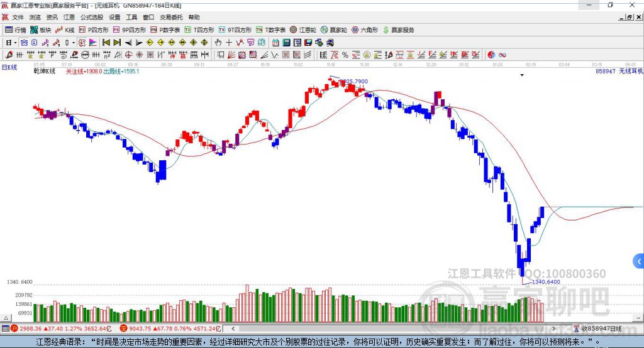Viewport: 644px width, 348px height.
Task: Expand the blue side panel chevron
Action: coord(639,261)
